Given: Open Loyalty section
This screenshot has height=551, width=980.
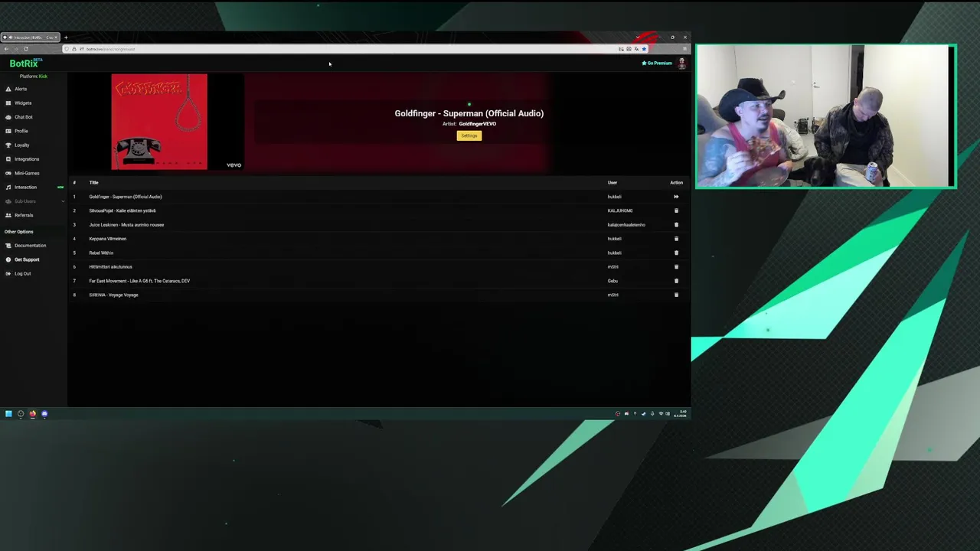Looking at the screenshot, I should tap(21, 145).
